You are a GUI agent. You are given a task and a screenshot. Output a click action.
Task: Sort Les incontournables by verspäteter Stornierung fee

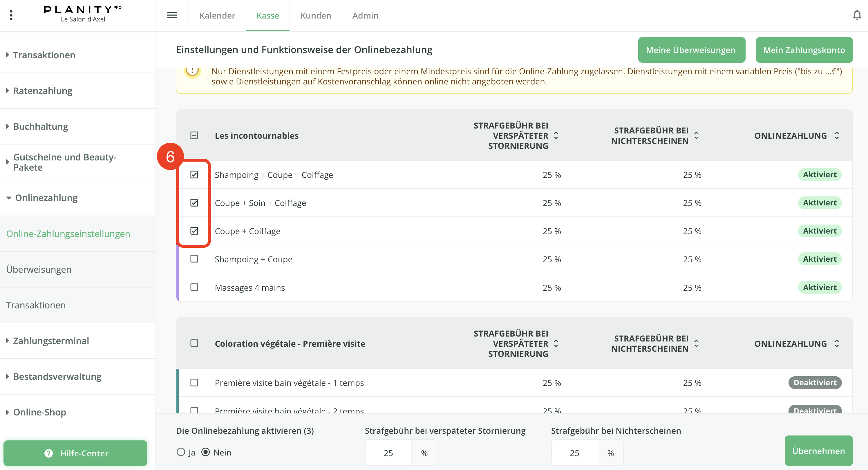click(x=556, y=135)
